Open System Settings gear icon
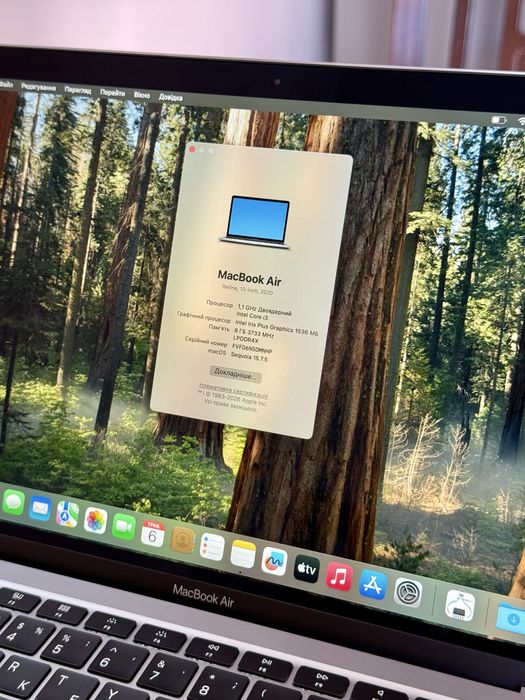The image size is (525, 700). [408, 592]
